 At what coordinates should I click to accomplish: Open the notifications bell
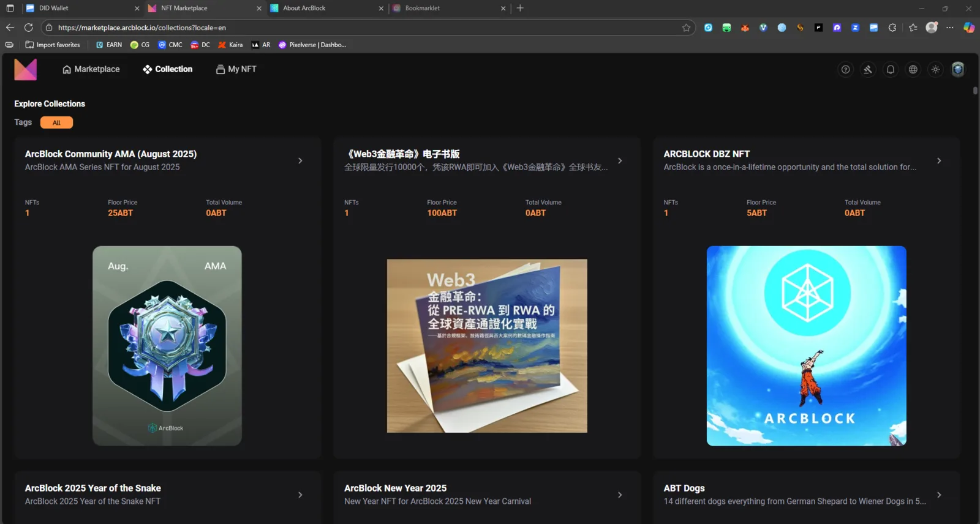point(891,70)
